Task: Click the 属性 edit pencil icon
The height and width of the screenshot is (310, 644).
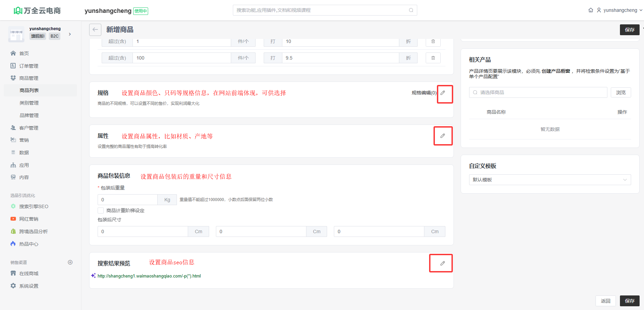Action: (443, 136)
